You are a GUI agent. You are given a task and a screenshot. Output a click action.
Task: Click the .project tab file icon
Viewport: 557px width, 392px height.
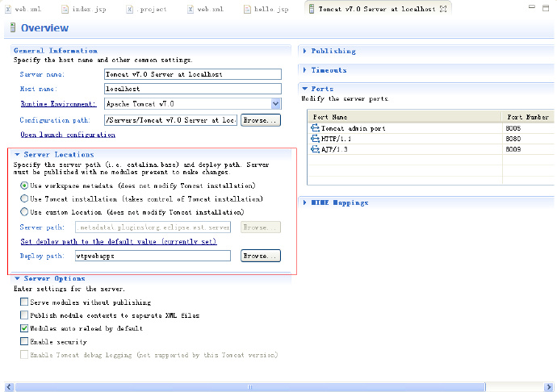[x=130, y=9]
